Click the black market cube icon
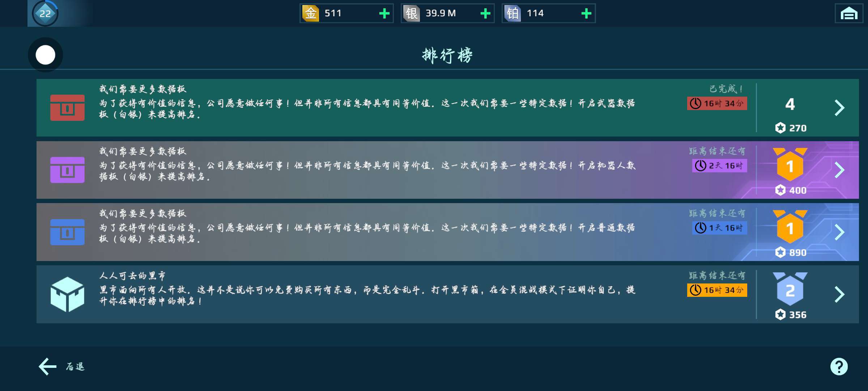868x391 pixels. [x=67, y=294]
